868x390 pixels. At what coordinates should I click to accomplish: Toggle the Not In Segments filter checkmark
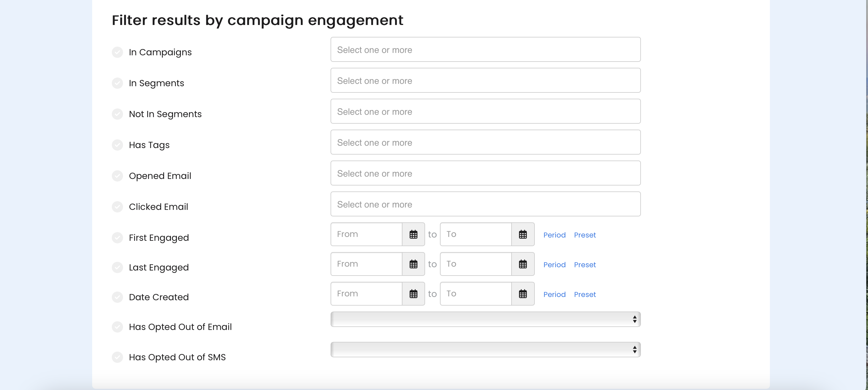point(117,114)
